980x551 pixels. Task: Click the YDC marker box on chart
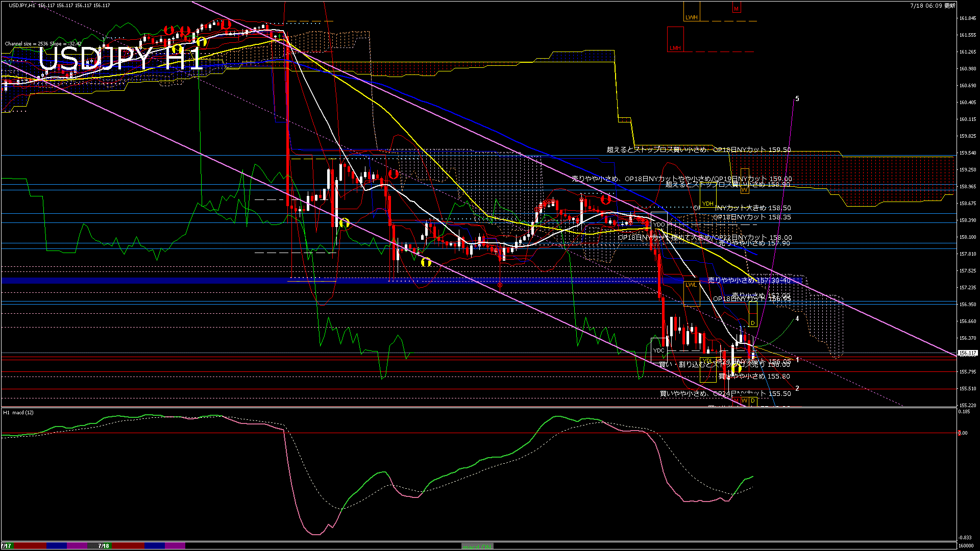coord(658,350)
